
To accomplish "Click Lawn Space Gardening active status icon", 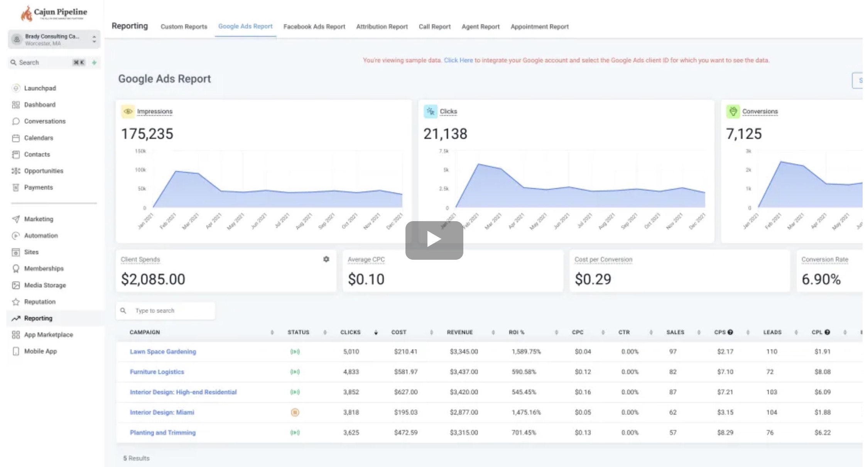I will [x=295, y=352].
